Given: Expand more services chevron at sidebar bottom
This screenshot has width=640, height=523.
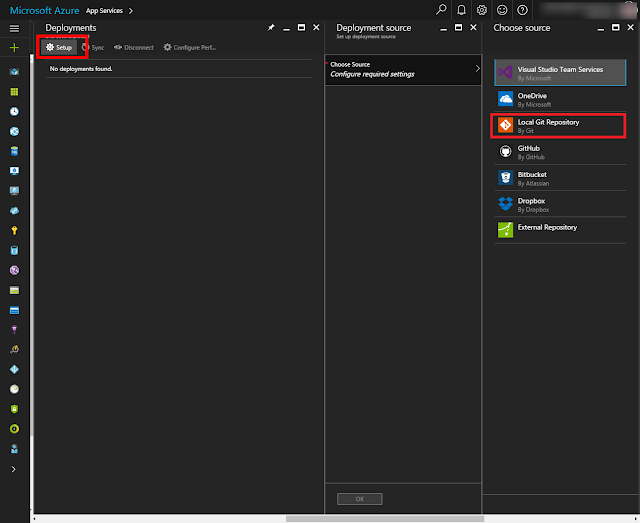Looking at the screenshot, I should (x=13, y=469).
